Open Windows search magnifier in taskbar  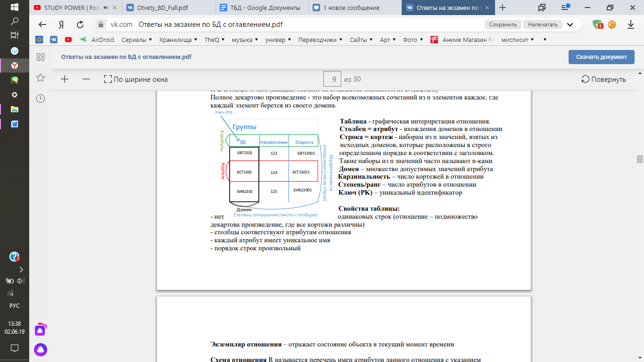coord(14,21)
